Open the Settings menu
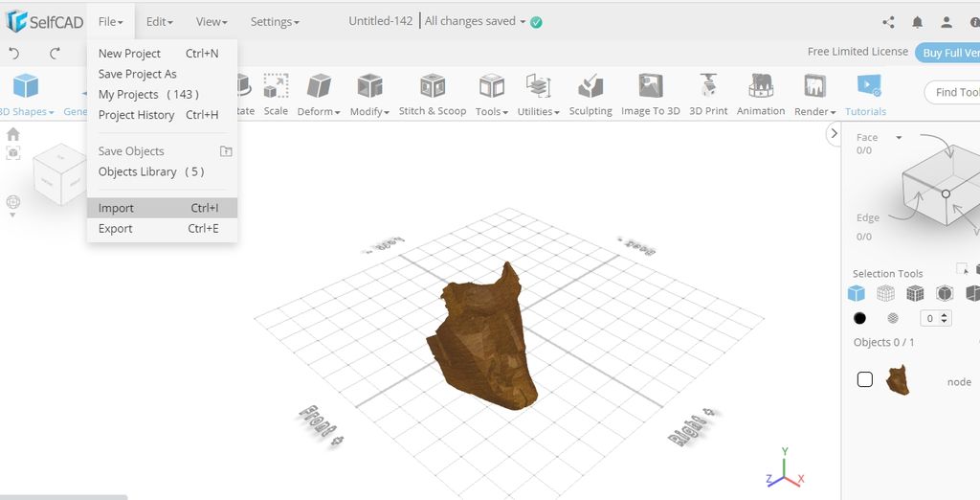 (275, 22)
